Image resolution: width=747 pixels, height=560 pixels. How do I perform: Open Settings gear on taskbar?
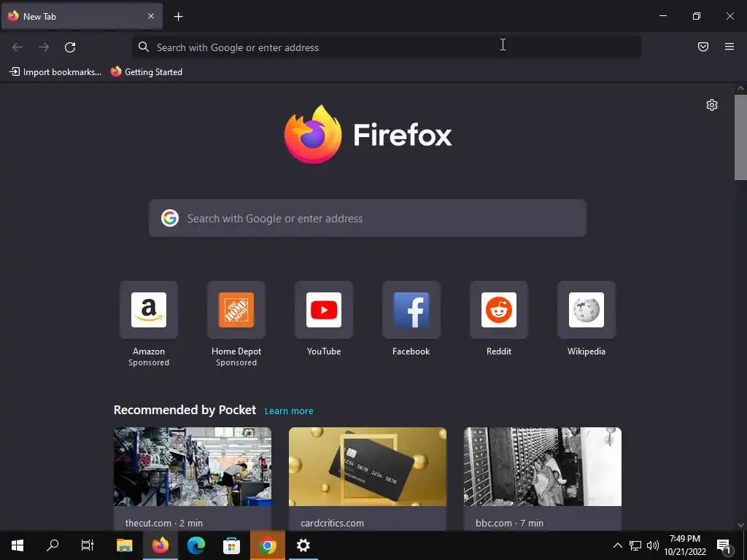click(x=303, y=545)
